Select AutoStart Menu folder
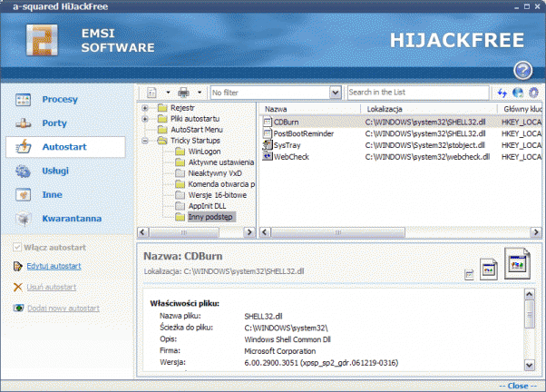This screenshot has width=546, height=392. [x=197, y=130]
